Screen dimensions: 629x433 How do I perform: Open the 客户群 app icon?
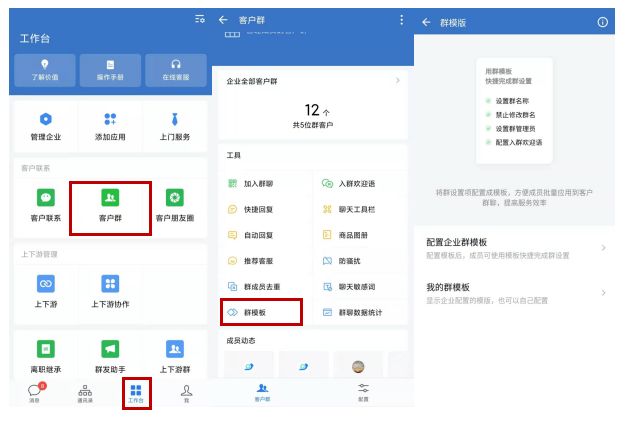(x=110, y=205)
